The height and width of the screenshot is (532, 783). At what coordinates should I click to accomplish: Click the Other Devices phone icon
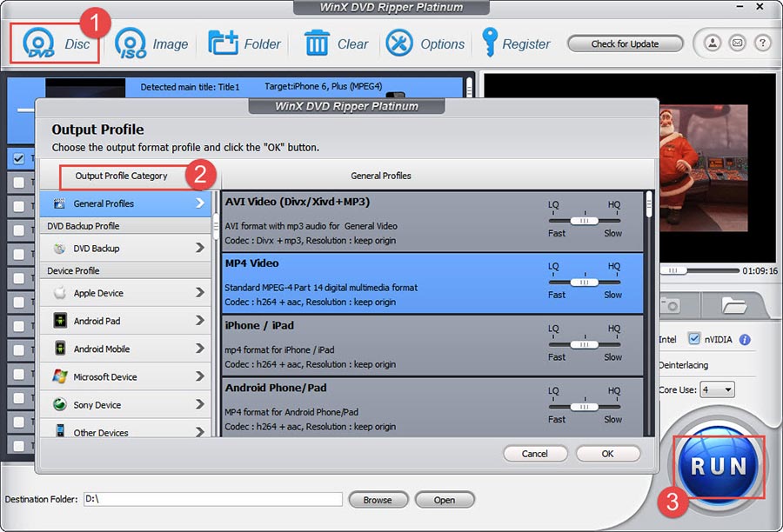pyautogui.click(x=60, y=431)
